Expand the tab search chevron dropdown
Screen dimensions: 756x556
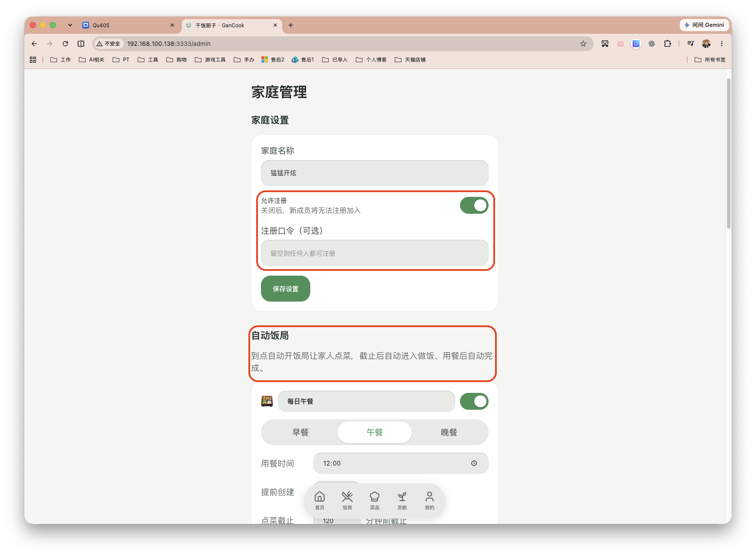click(x=70, y=25)
